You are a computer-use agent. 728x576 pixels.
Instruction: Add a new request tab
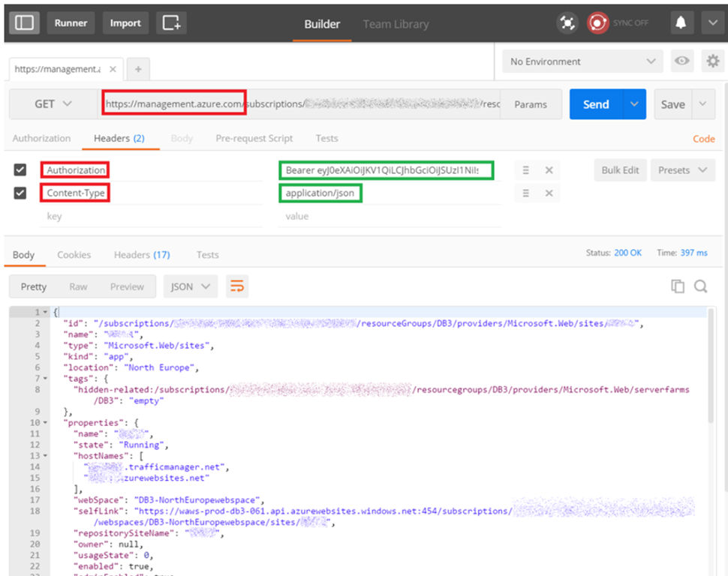pyautogui.click(x=138, y=69)
